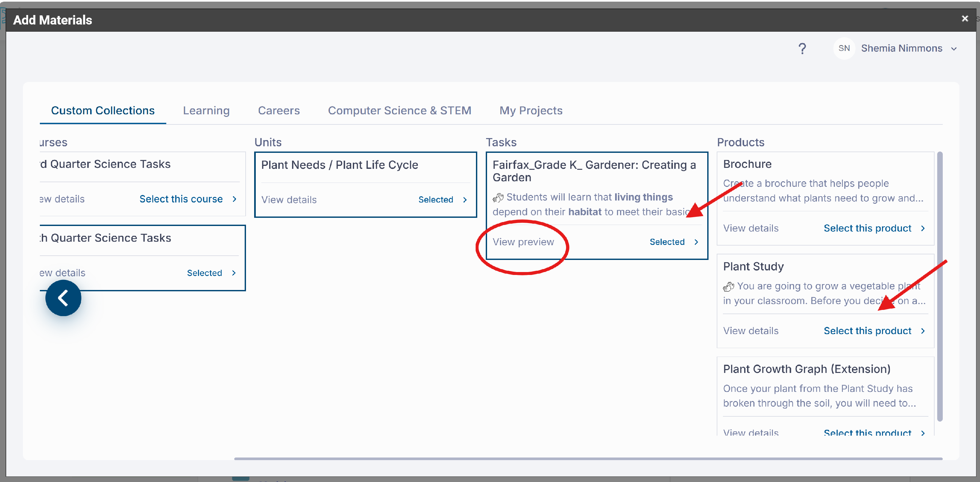The height and width of the screenshot is (482, 980).
Task: Open the My Projects tab
Action: (531, 110)
